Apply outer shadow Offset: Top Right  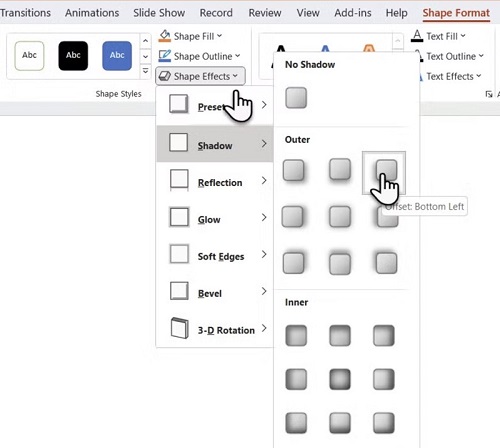(293, 263)
